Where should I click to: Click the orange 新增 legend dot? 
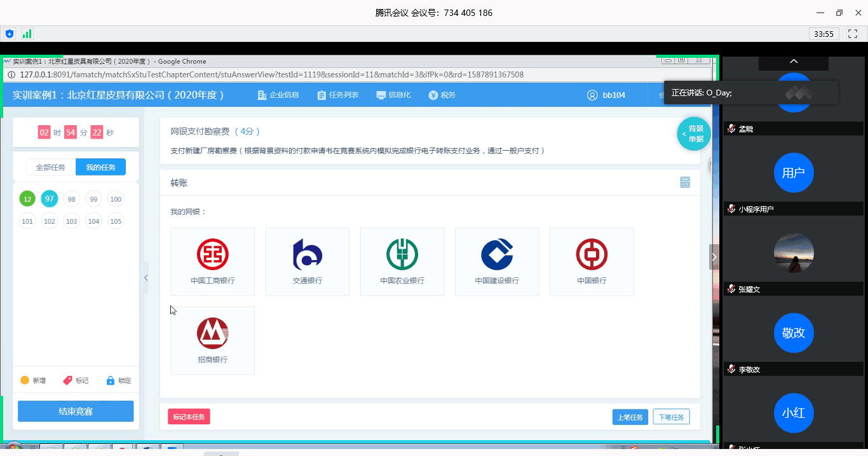coord(25,380)
